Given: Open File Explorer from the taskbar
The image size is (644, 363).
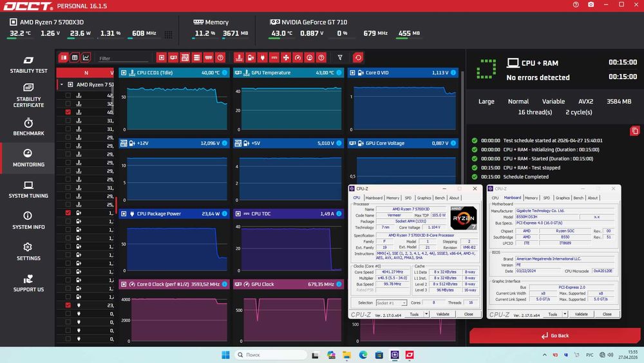Looking at the screenshot, I should coord(347,355).
